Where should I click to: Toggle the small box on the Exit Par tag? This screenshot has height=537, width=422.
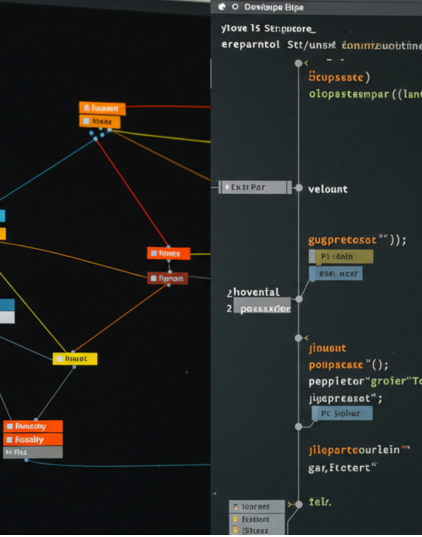click(x=227, y=187)
